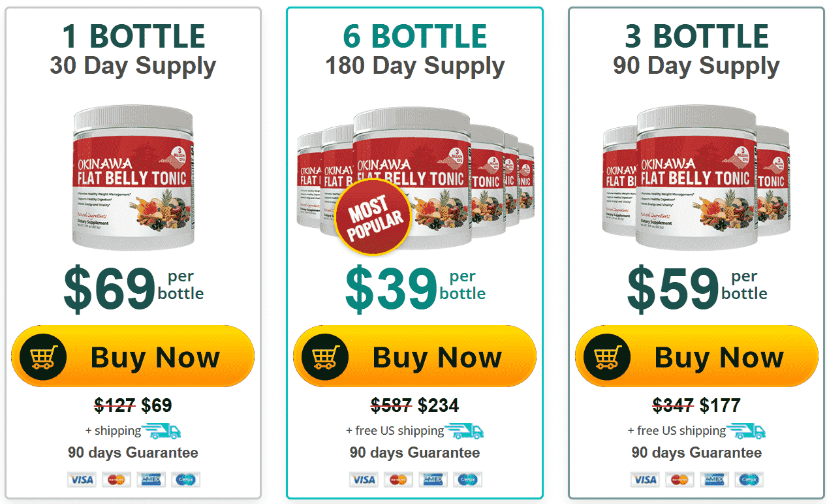Viewport: 827px width, 504px height.
Task: Click the Cirrus card icon under the 1 Bottle offer
Action: [x=185, y=479]
